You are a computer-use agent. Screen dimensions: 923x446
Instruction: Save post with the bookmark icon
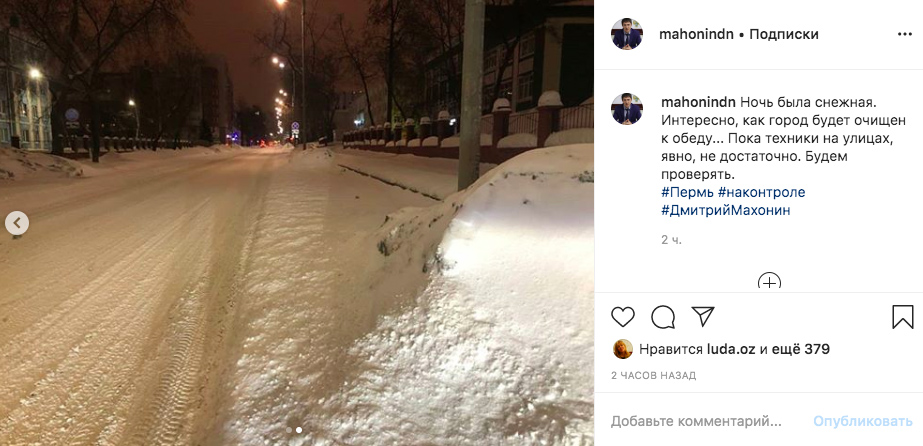pyautogui.click(x=902, y=317)
